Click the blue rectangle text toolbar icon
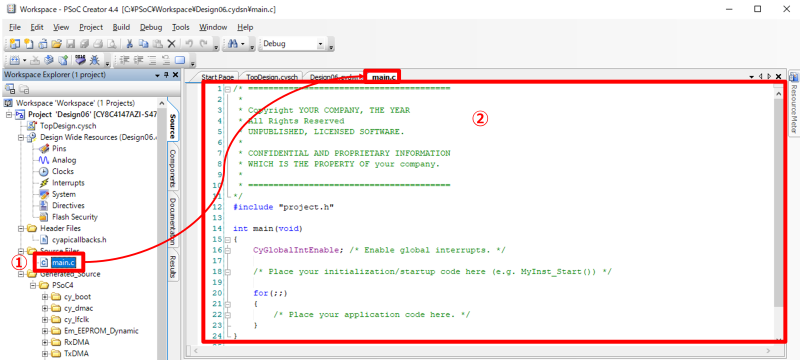The height and width of the screenshot is (360, 800). (180, 60)
